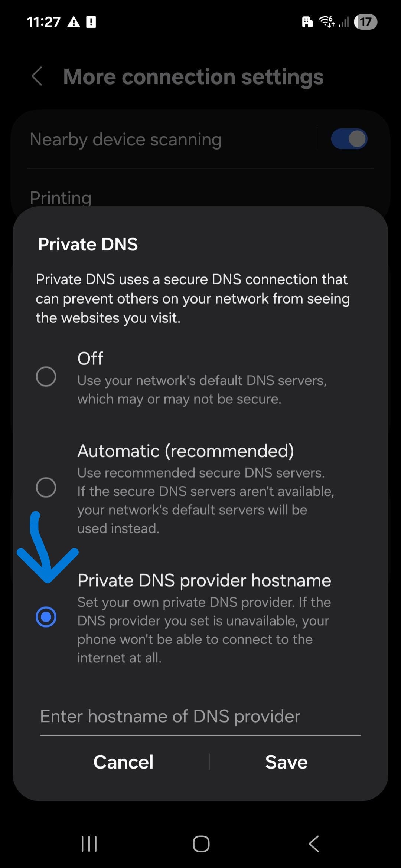Open Nearby device scanning settings label
This screenshot has height=868, width=401.
pos(125,140)
